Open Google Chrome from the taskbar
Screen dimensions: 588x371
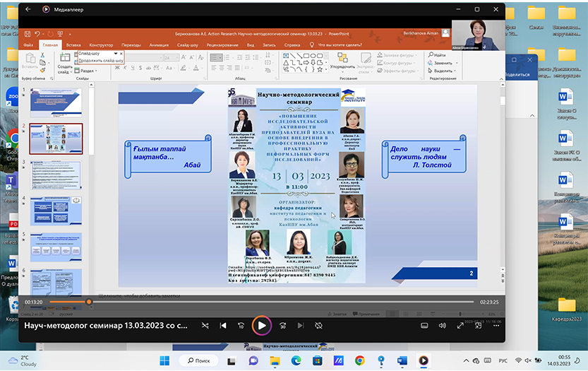pyautogui.click(x=361, y=360)
